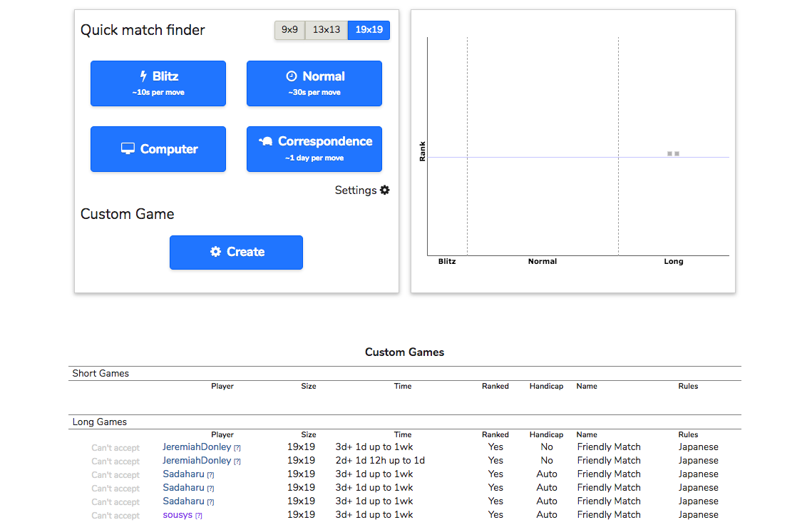
Task: Open the Settings gear icon
Action: point(385,190)
